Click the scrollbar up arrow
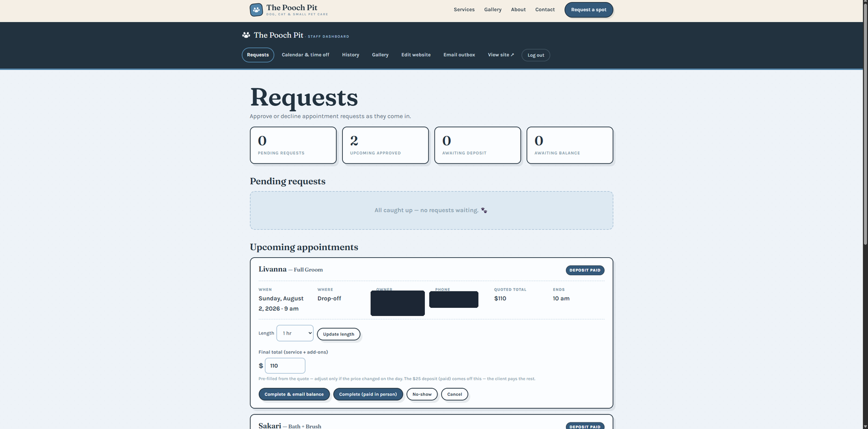868x429 pixels. click(x=865, y=3)
